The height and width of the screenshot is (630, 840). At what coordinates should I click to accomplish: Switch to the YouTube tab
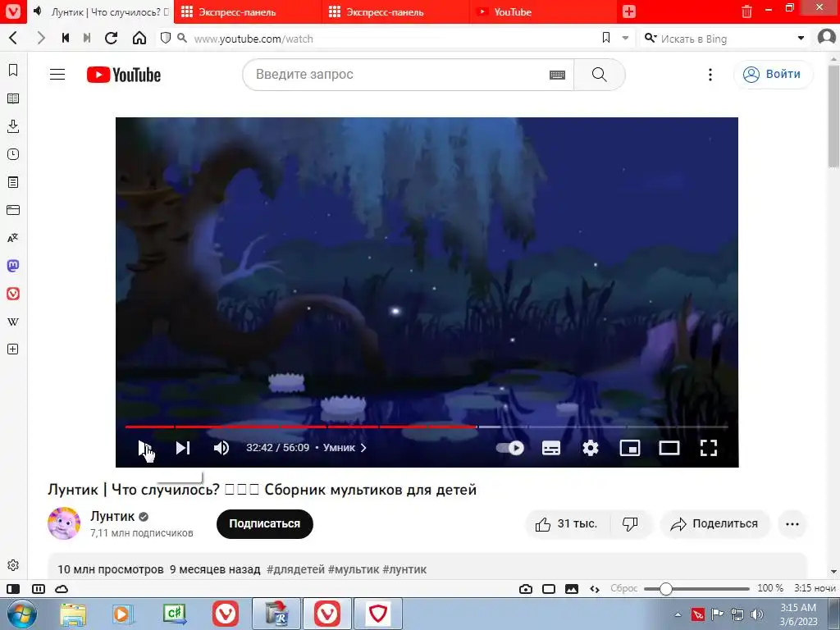(x=543, y=11)
